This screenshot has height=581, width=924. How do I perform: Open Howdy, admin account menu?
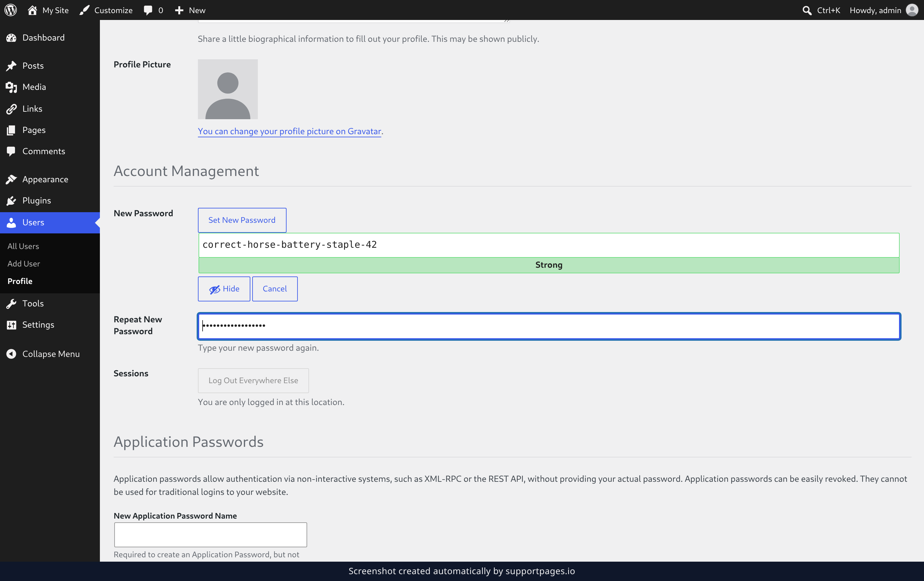click(883, 10)
